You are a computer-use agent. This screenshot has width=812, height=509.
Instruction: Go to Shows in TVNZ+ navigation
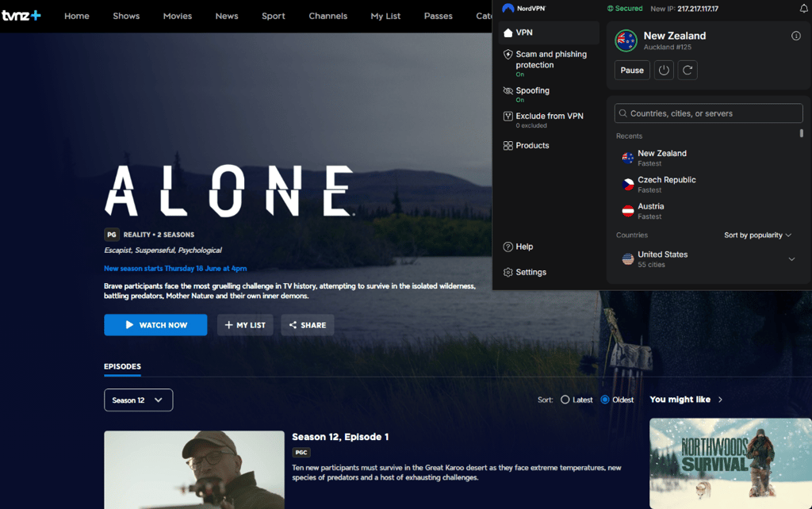[126, 16]
